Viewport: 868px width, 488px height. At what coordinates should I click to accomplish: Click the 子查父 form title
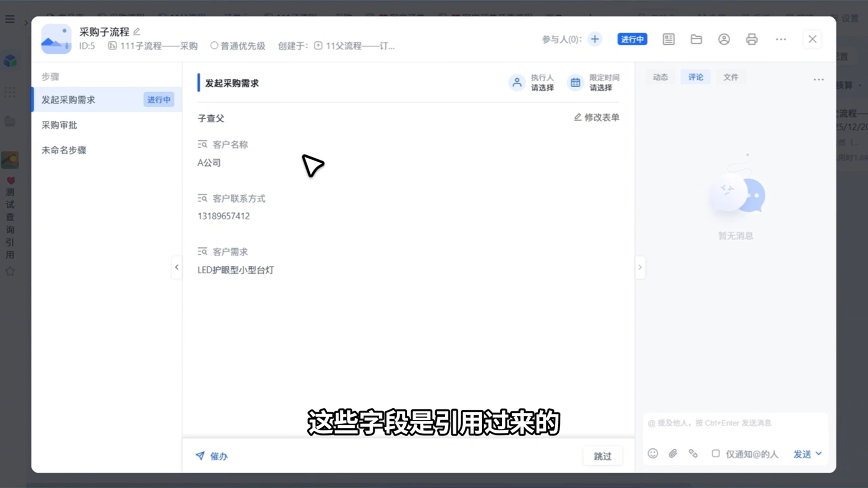coord(211,118)
